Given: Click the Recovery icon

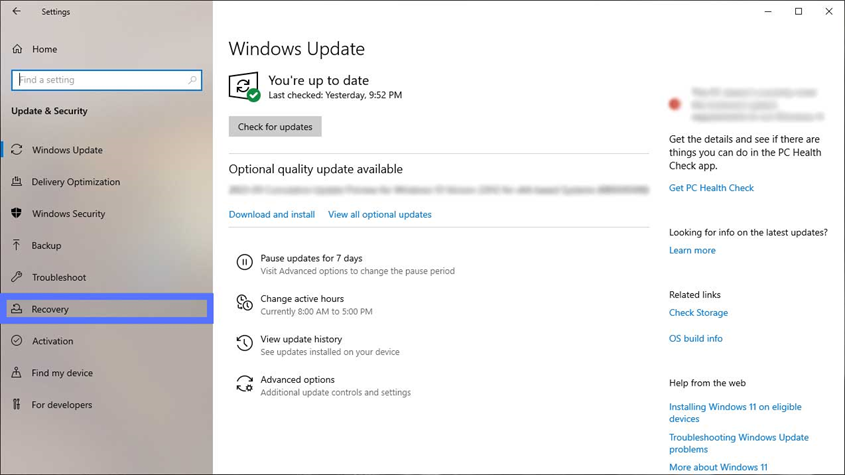Looking at the screenshot, I should coord(17,309).
